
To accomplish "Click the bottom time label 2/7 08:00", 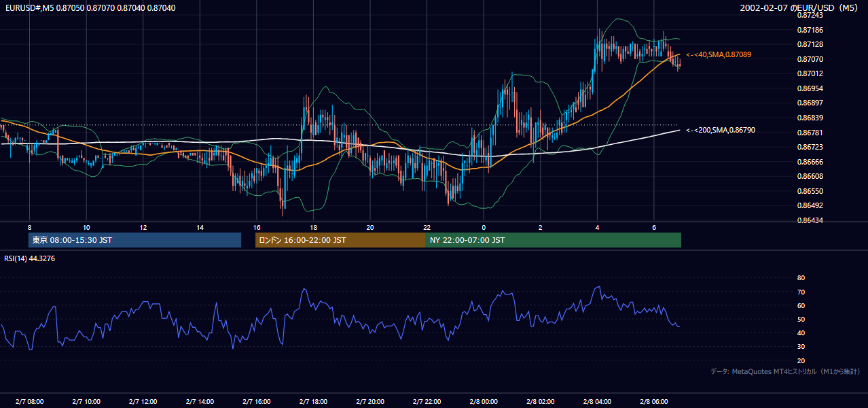I will point(29,402).
